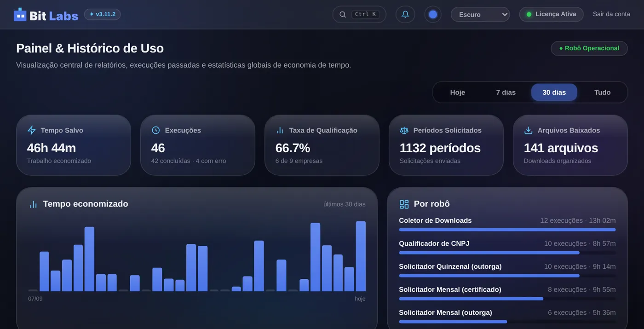The image size is (644, 329).
Task: Click the Ctrl K search shortcut field
Action: click(x=359, y=14)
